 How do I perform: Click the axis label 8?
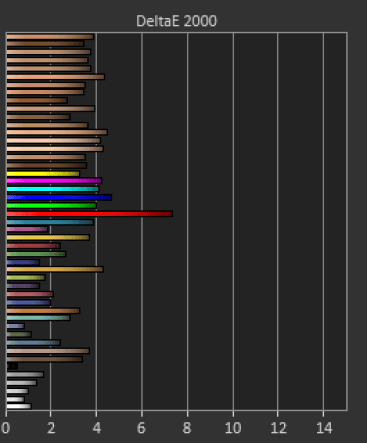187,428
